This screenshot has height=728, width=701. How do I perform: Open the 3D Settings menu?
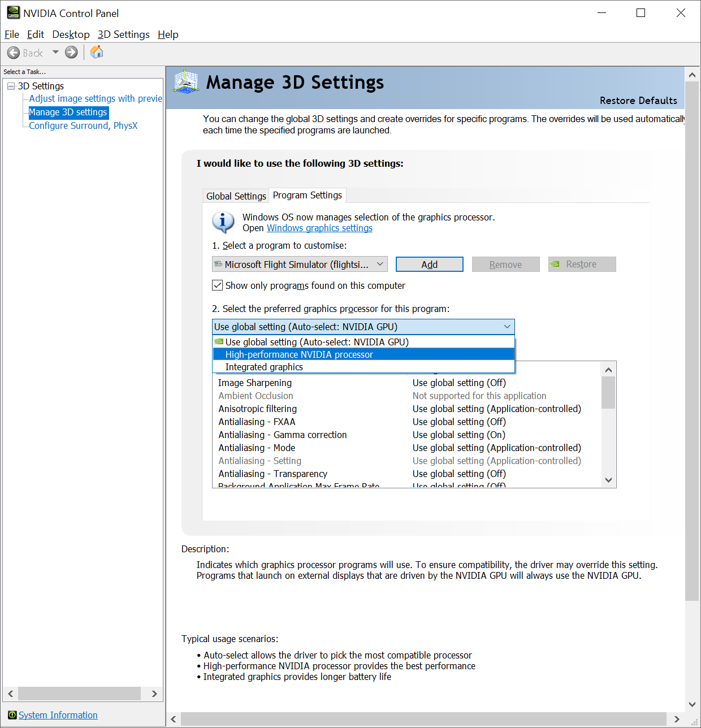tap(124, 34)
